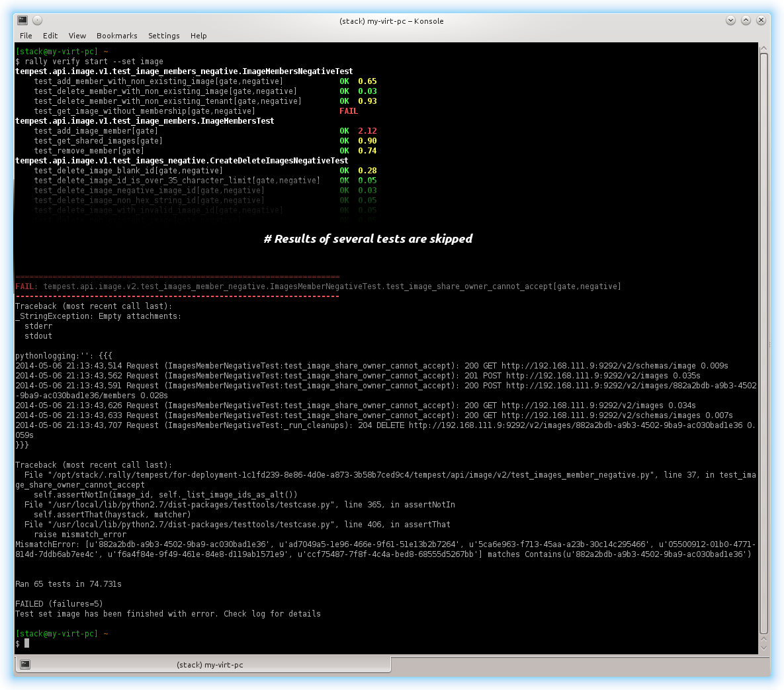This screenshot has width=784, height=690.
Task: Click 'Ran 65 tests in 74.731s' line
Action: click(x=68, y=584)
